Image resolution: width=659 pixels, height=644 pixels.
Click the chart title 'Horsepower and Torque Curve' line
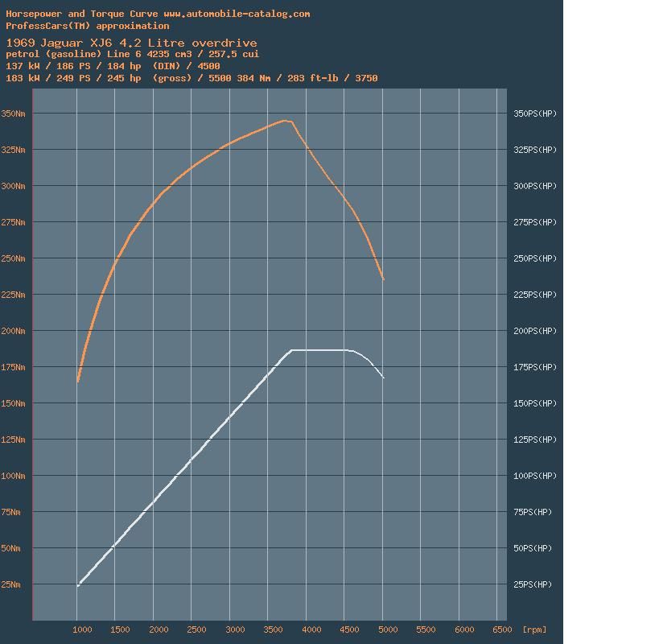158,14
